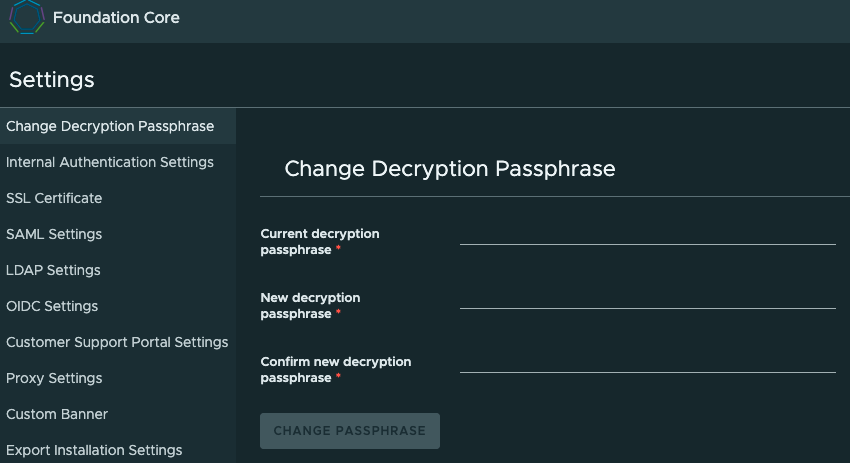Click the Foundation Core title text

[116, 17]
